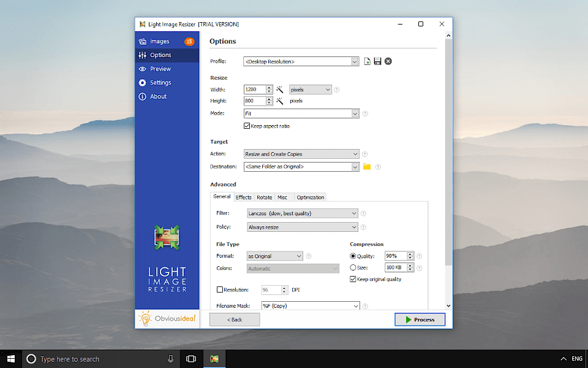
Task: Open Settings in the sidebar
Action: (167, 83)
